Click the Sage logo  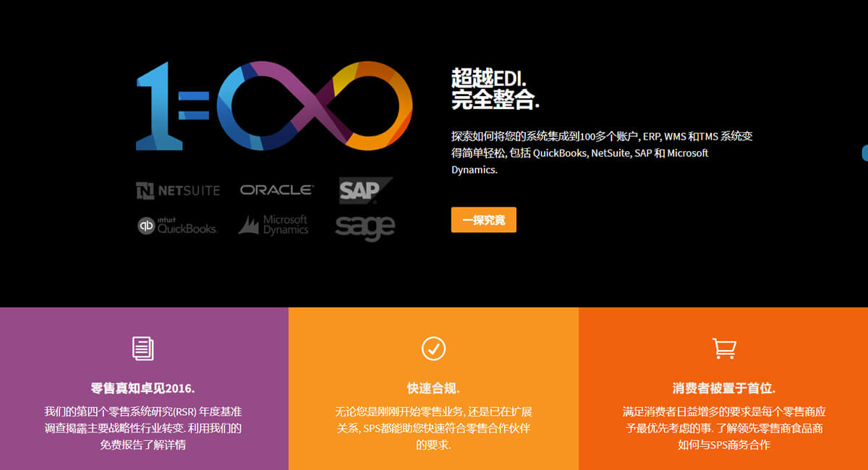tap(365, 226)
